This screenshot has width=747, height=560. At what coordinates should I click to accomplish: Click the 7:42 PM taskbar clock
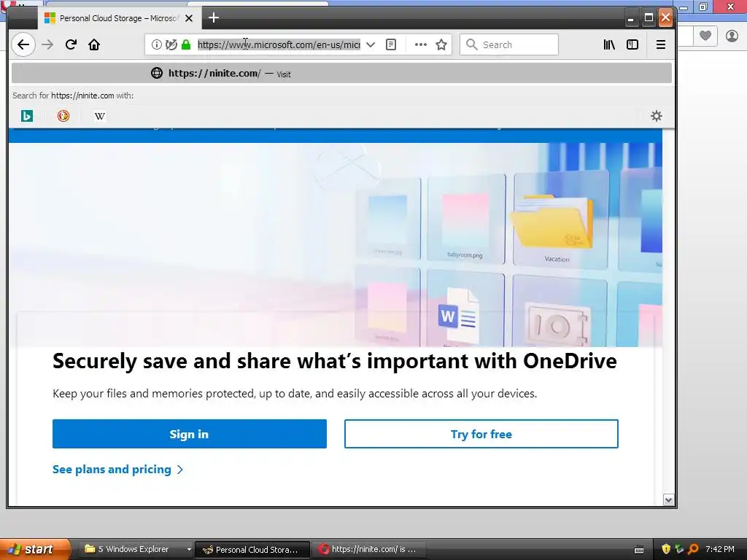tap(720, 549)
